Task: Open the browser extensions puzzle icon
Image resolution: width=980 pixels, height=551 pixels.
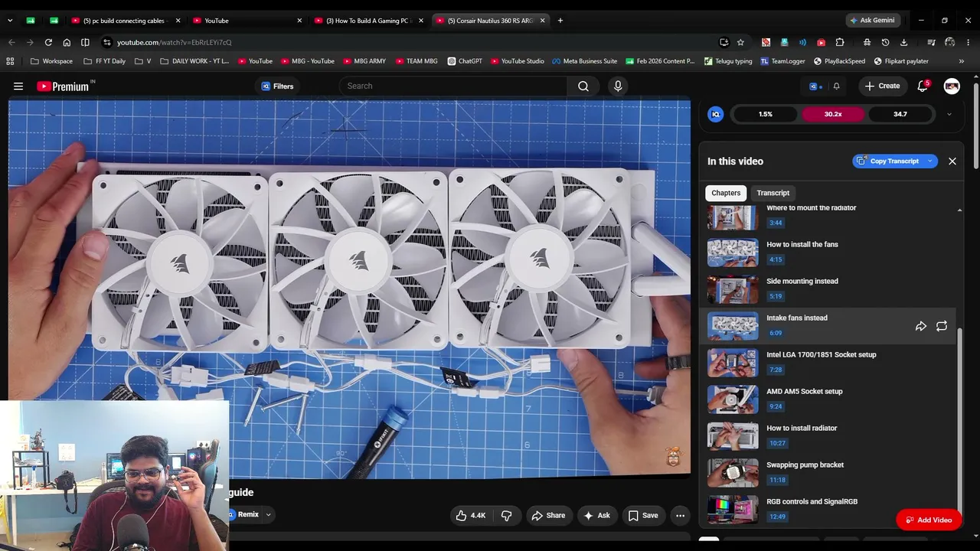Action: click(x=840, y=42)
